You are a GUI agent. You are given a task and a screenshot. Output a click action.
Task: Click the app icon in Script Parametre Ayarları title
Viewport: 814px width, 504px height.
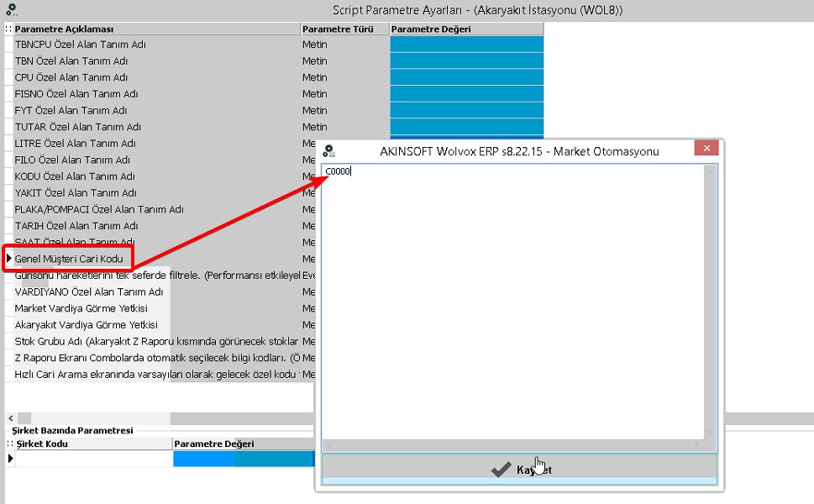pos(12,9)
